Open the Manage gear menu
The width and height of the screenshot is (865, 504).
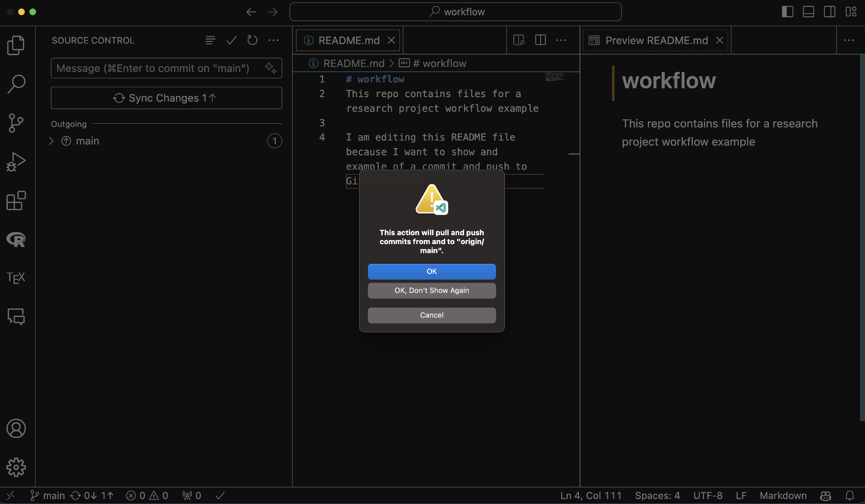tap(16, 467)
